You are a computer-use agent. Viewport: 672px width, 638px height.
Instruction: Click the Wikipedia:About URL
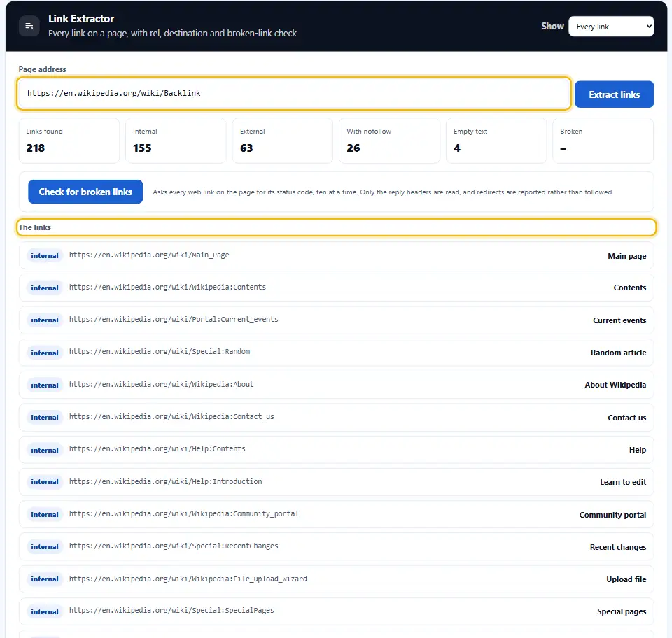pyautogui.click(x=161, y=384)
